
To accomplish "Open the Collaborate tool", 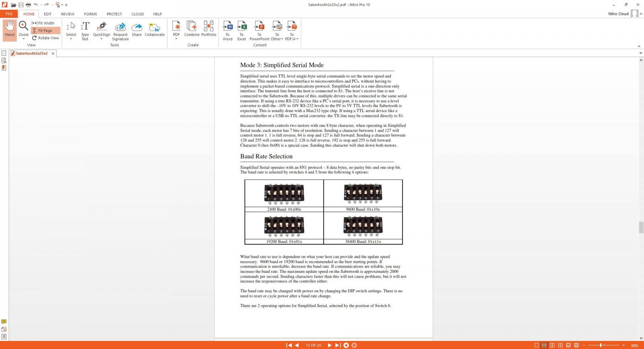I will coord(155,29).
